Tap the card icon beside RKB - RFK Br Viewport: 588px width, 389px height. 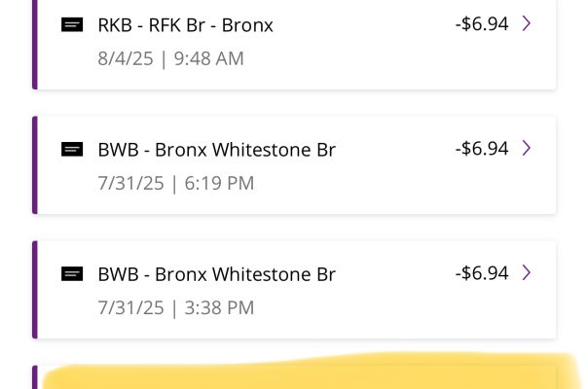[x=72, y=25]
